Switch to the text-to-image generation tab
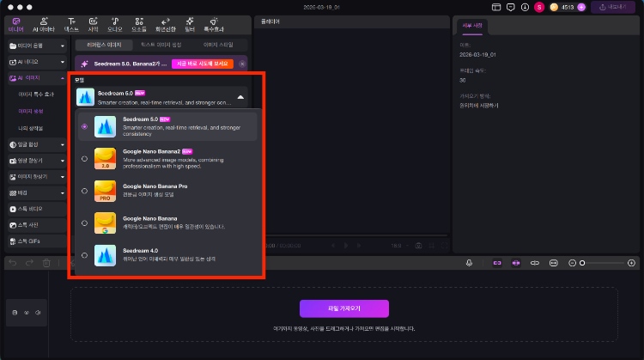 (x=161, y=45)
